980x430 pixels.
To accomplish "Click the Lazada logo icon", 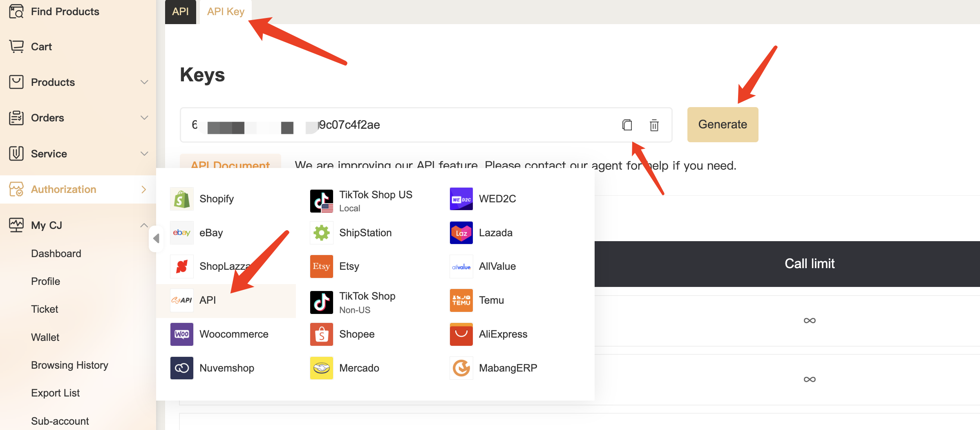I will coord(461,233).
